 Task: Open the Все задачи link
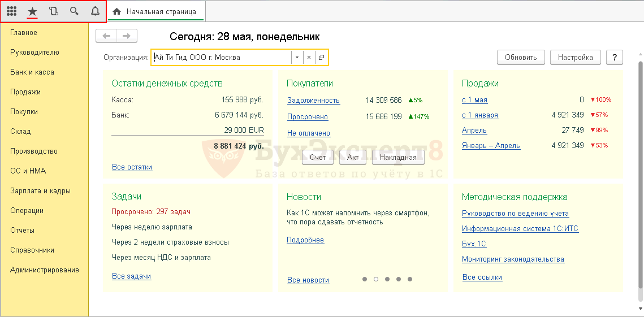click(131, 276)
